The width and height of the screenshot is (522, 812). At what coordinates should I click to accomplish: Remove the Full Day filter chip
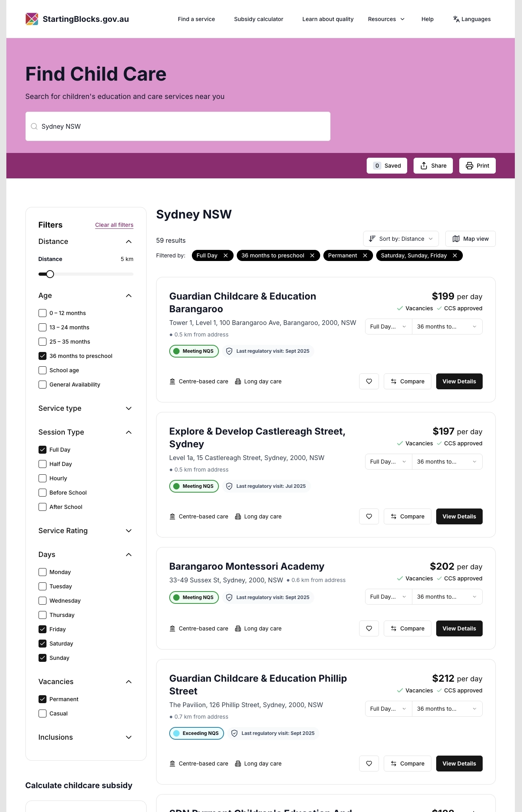[x=226, y=255]
